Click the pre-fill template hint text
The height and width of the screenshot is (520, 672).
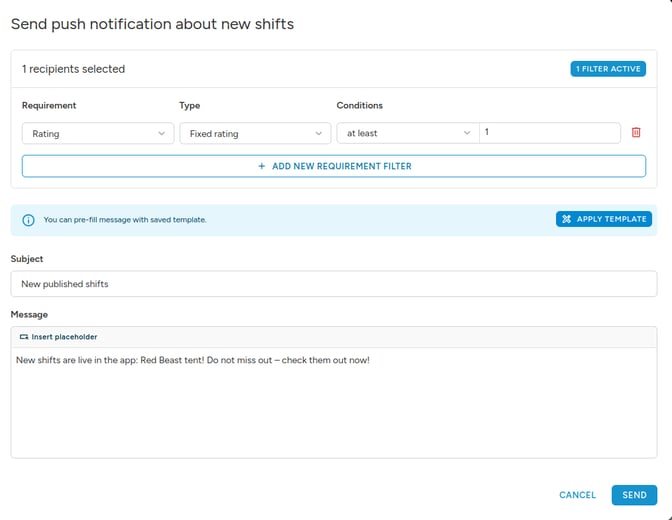point(125,220)
